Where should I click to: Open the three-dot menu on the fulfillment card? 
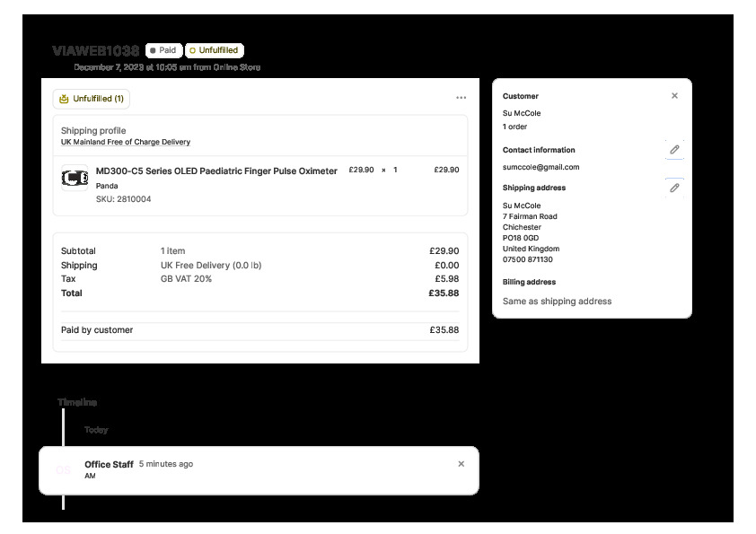(x=461, y=98)
